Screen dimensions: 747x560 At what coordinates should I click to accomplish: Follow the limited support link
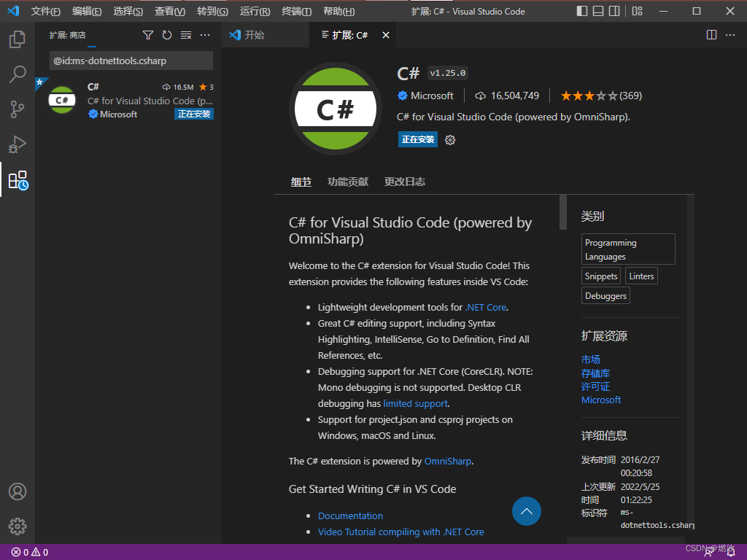pyautogui.click(x=415, y=404)
